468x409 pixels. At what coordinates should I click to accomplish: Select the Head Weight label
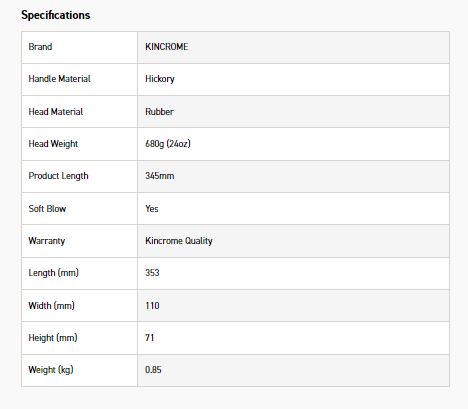[x=53, y=144]
